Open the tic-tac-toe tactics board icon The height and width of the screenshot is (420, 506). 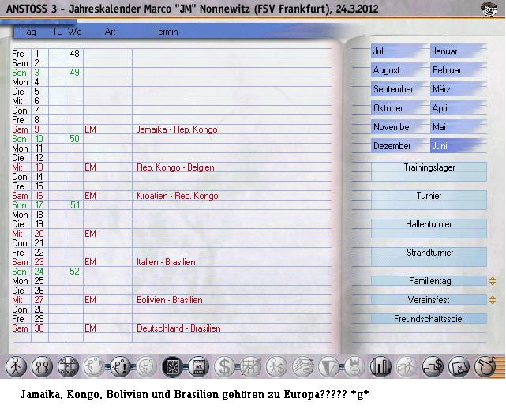(x=69, y=366)
